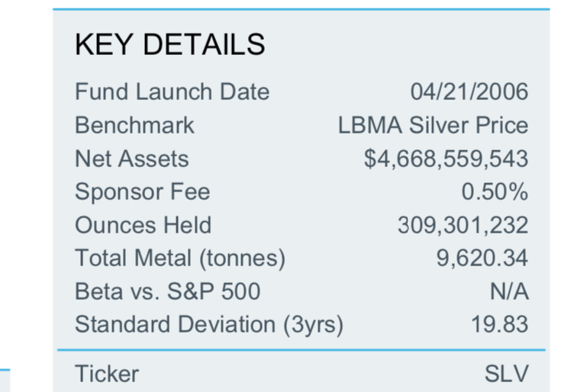
Task: Click the 0.50% sponsor fee value
Action: click(x=495, y=191)
